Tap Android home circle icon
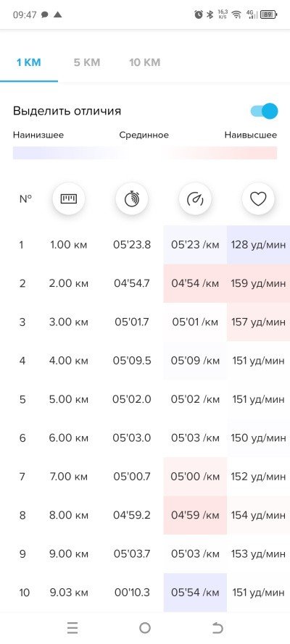290x644 pixels. click(145, 627)
